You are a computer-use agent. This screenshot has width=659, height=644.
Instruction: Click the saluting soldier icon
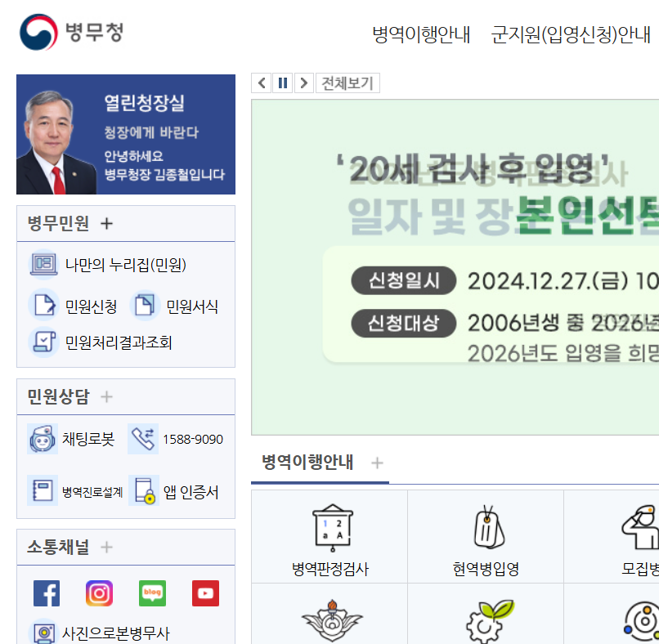pos(641,527)
